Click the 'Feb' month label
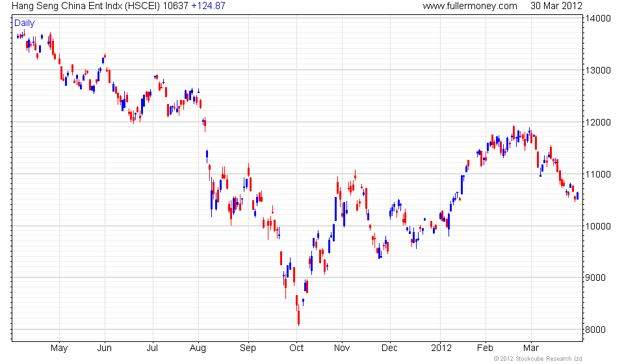Screen dimensions: 637x364 click(x=485, y=348)
